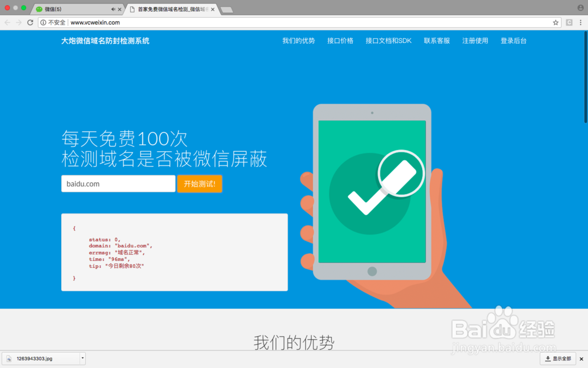Go to the 登录后台 page

coord(513,41)
